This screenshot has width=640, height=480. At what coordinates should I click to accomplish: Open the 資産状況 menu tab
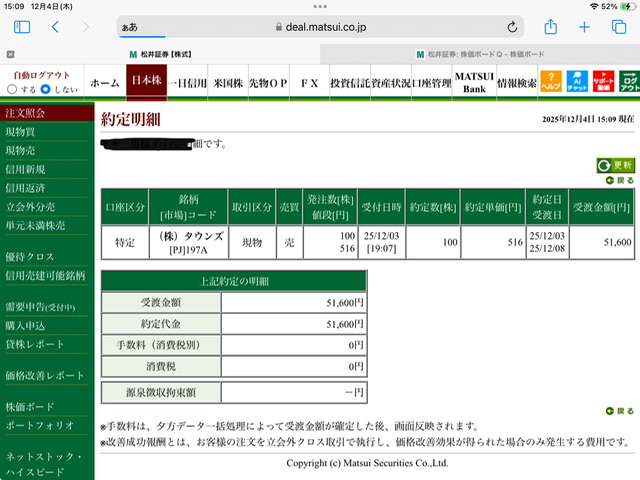pyautogui.click(x=391, y=83)
